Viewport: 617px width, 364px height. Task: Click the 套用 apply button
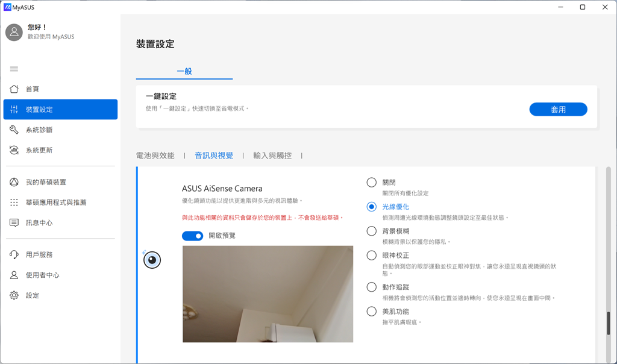click(558, 110)
